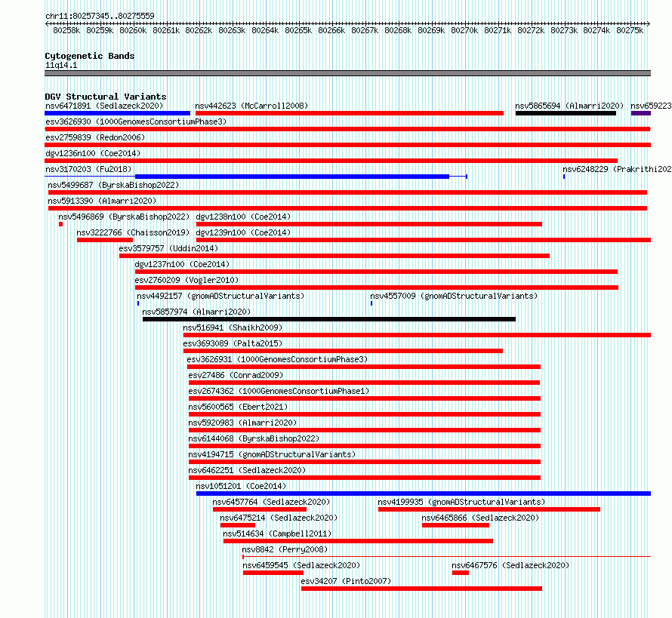Click nsv4557009 (gnomADStructuralVariants) label

pyautogui.click(x=454, y=296)
